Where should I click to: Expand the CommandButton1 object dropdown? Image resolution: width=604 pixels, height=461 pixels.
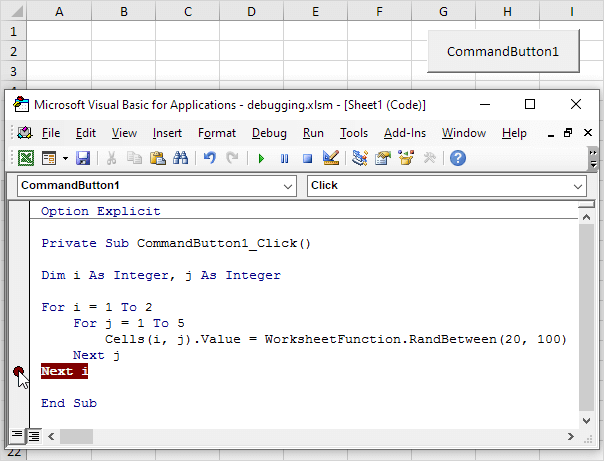click(288, 186)
